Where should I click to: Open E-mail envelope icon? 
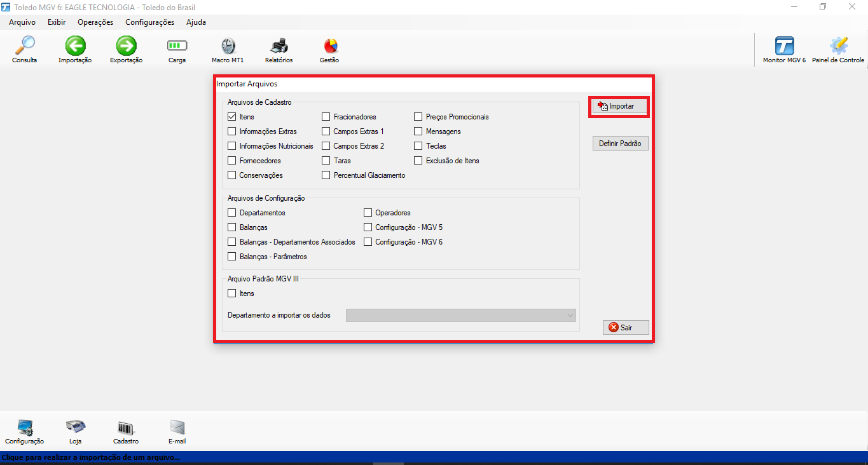click(177, 427)
